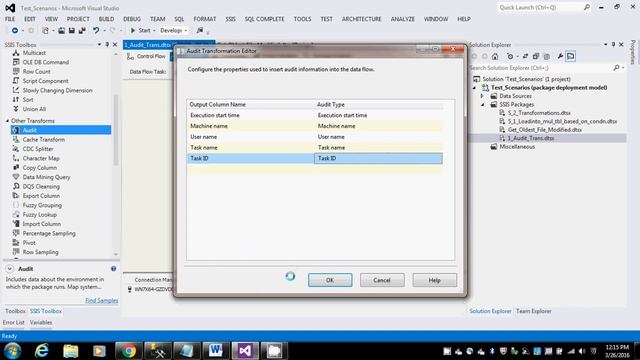Image resolution: width=640 pixels, height=360 pixels.
Task: Switch to the Toolbox tab
Action: (15, 311)
